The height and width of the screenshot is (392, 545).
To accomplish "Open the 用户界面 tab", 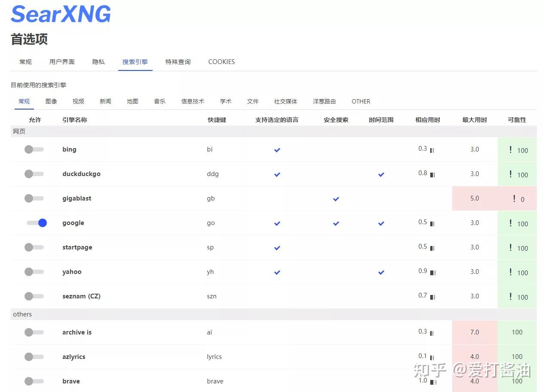I will (x=62, y=62).
